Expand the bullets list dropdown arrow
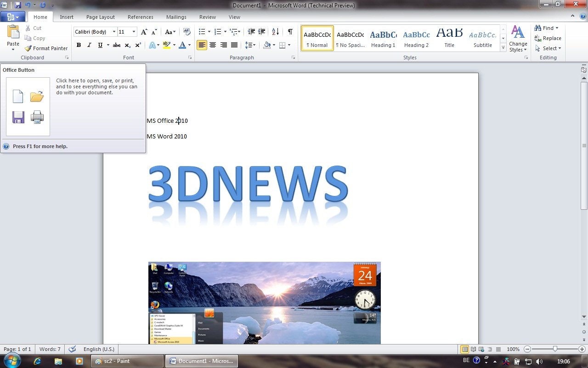This screenshot has width=588, height=368. (x=209, y=32)
